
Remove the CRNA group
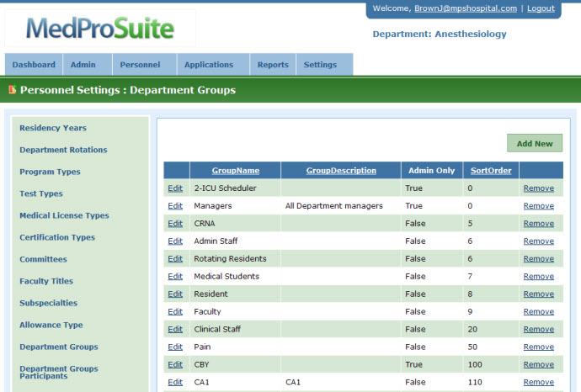pos(539,224)
